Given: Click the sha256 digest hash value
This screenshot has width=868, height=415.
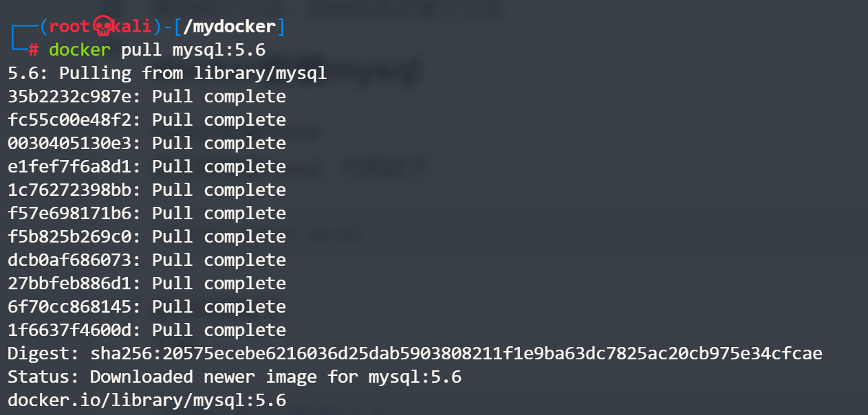Looking at the screenshot, I should [456, 354].
